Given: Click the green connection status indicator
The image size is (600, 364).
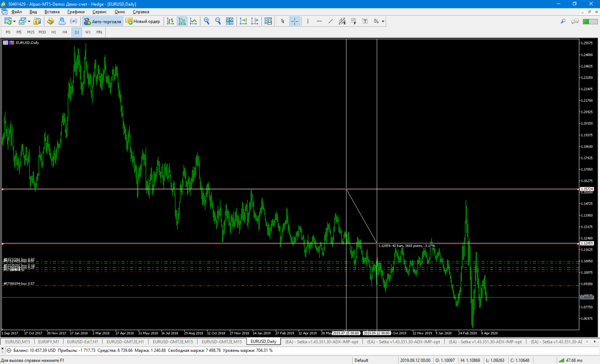Looking at the screenshot, I should pyautogui.click(x=590, y=21).
